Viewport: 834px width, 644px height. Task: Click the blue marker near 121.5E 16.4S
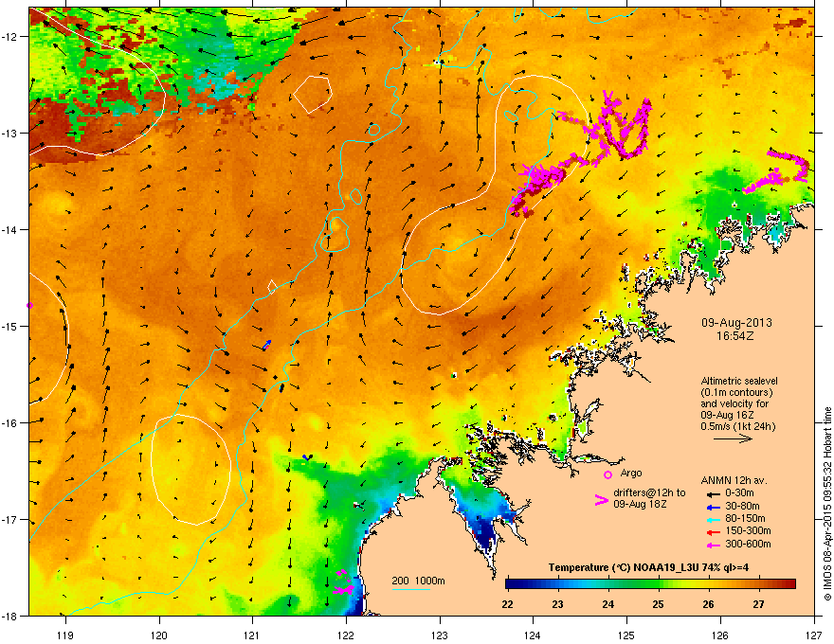tap(307, 457)
